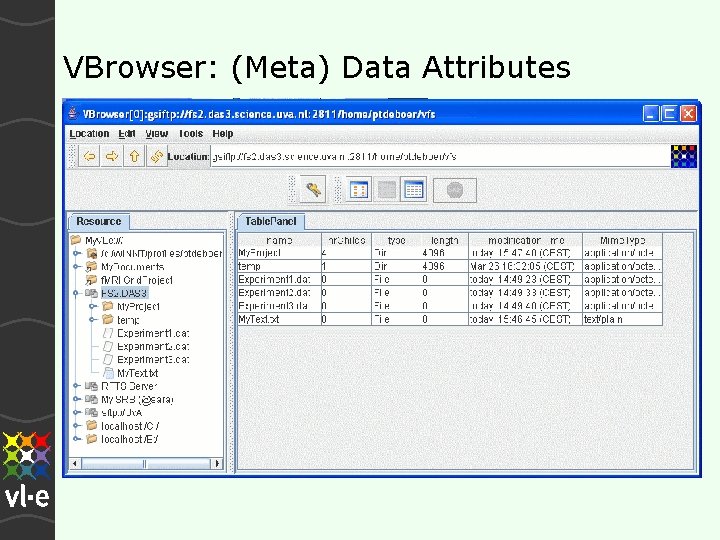Click the My SRB (@sara) server icon
Image resolution: width=720 pixels, height=540 pixels.
[91, 399]
